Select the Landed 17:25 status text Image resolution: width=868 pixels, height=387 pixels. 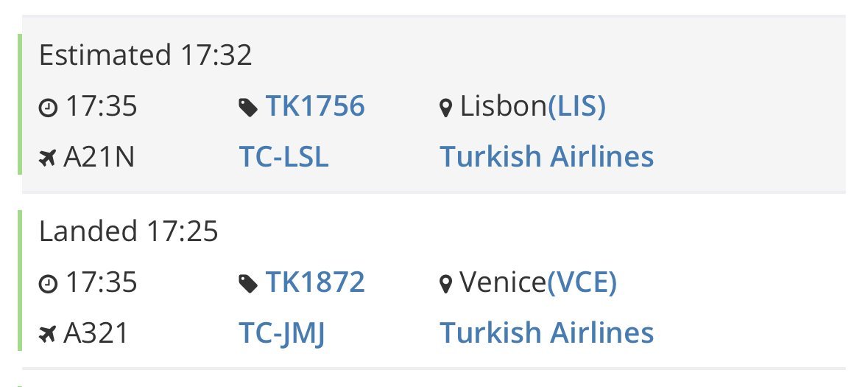[128, 232]
